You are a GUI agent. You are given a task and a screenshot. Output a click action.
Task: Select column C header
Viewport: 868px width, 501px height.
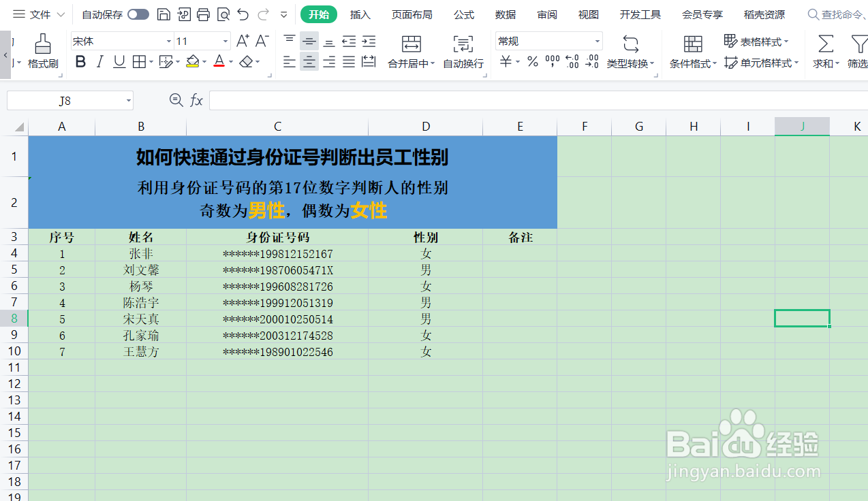[277, 127]
